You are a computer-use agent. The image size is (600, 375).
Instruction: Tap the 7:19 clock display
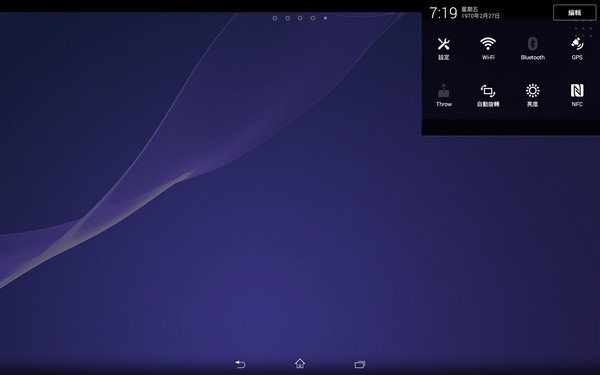pos(443,13)
